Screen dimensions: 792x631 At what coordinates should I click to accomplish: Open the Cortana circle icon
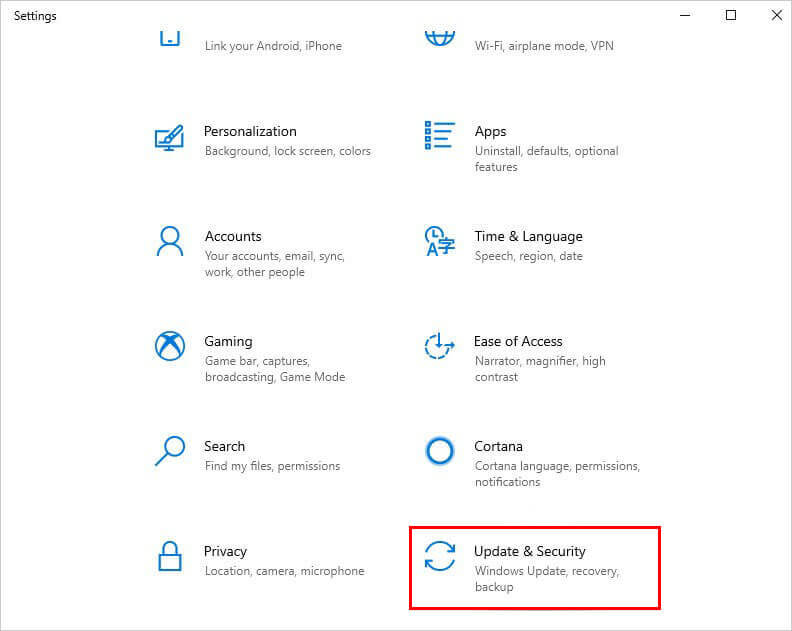click(439, 451)
